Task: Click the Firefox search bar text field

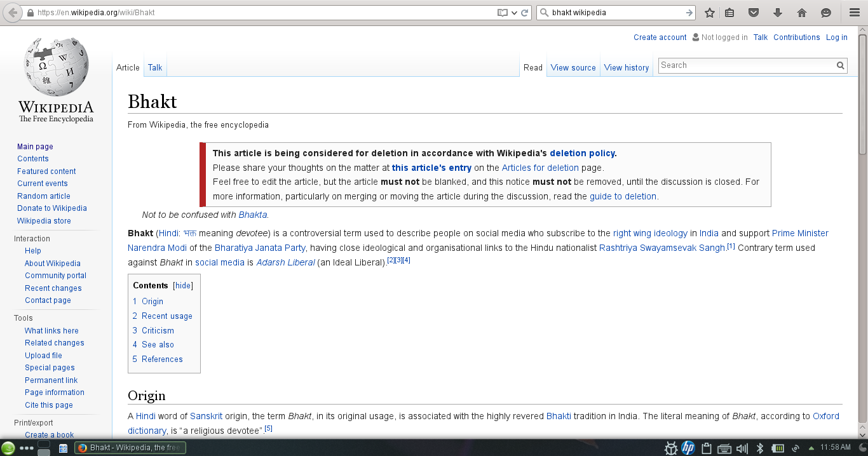Action: tap(616, 13)
